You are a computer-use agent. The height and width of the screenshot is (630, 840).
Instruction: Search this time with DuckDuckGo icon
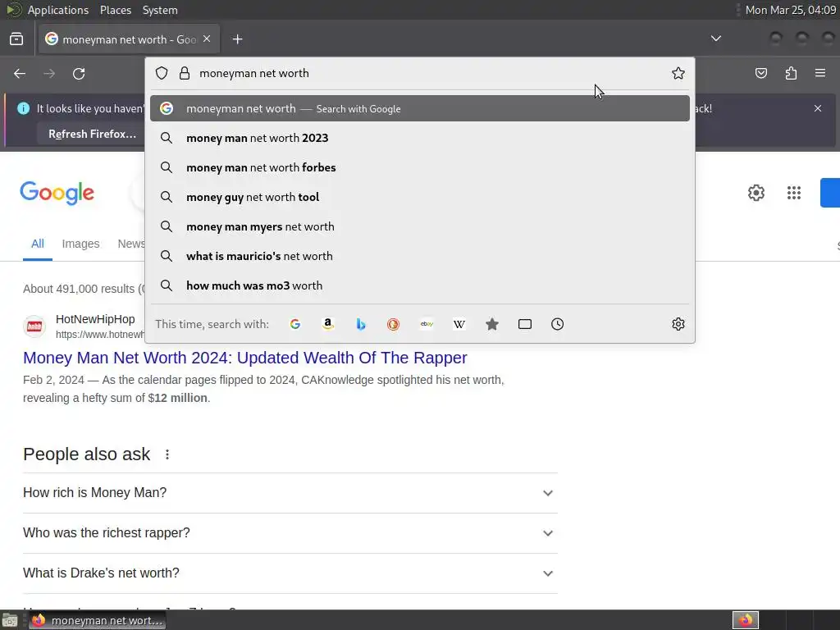[x=393, y=324]
